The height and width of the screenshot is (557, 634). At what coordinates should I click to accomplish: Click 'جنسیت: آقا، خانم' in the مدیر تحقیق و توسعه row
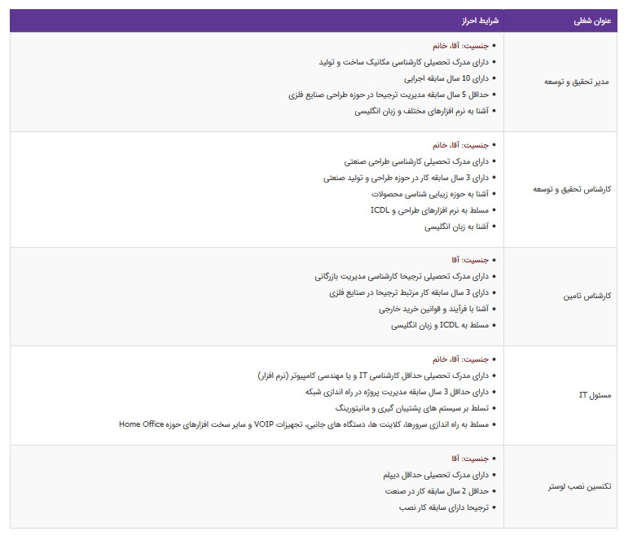461,46
